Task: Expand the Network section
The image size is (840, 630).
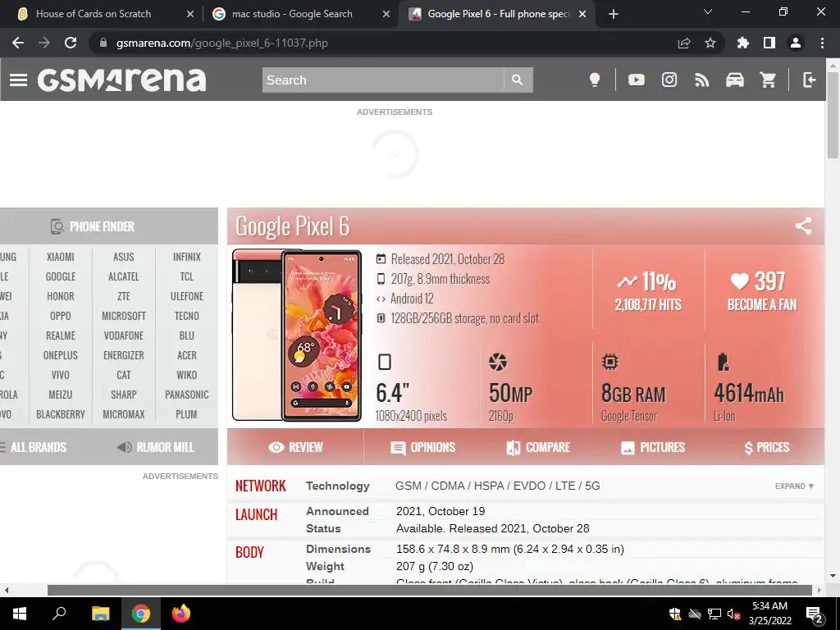Action: tap(794, 486)
